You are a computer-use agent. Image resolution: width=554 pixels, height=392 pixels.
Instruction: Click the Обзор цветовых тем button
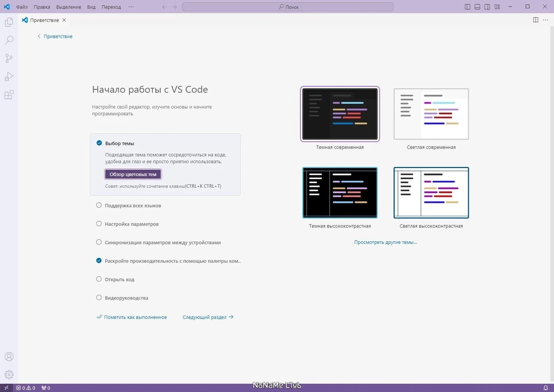pyautogui.click(x=133, y=174)
